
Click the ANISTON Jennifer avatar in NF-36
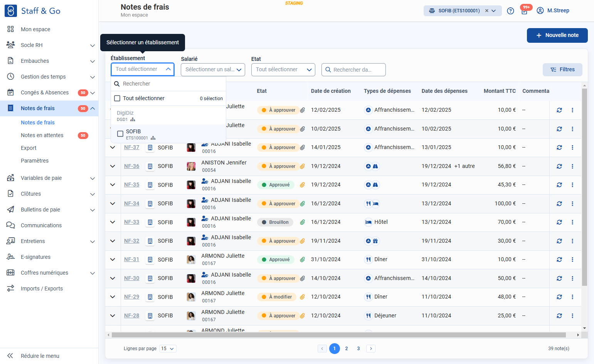pos(191,166)
